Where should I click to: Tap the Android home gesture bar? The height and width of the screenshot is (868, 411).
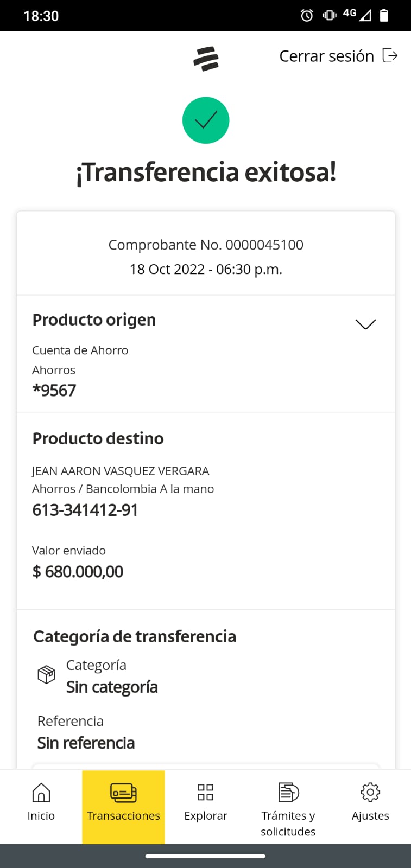click(205, 856)
